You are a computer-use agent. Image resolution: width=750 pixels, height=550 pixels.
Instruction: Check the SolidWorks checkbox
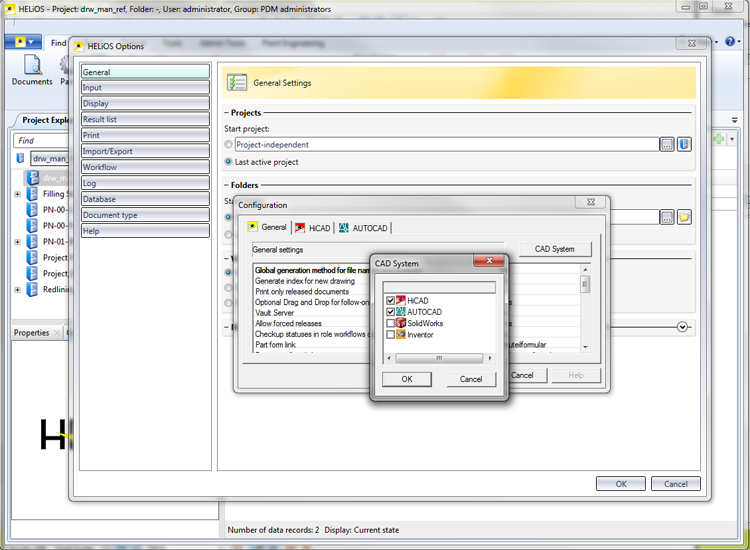[390, 323]
